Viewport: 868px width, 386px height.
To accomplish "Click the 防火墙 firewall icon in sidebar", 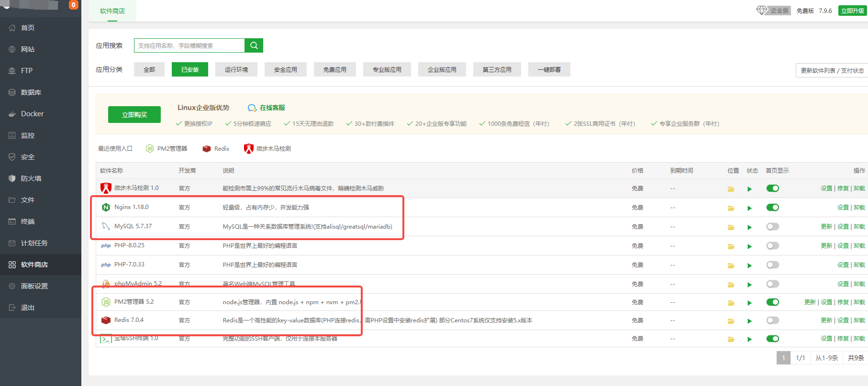I will (x=12, y=178).
